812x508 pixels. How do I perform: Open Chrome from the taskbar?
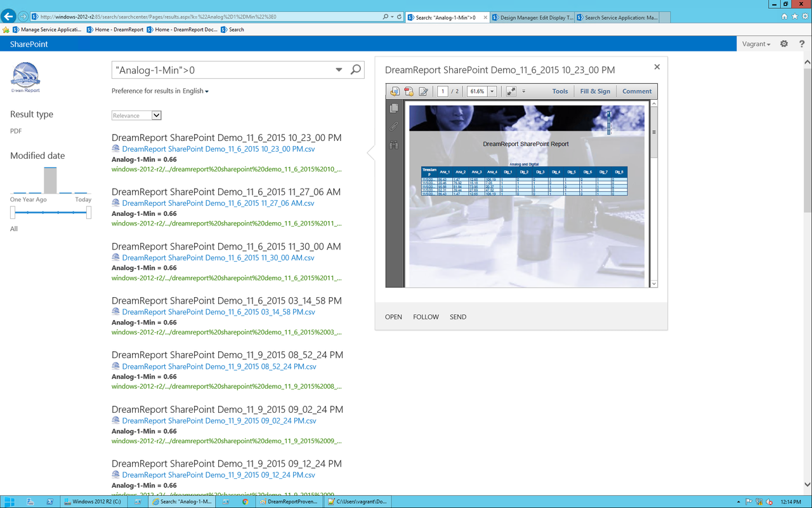[246, 502]
